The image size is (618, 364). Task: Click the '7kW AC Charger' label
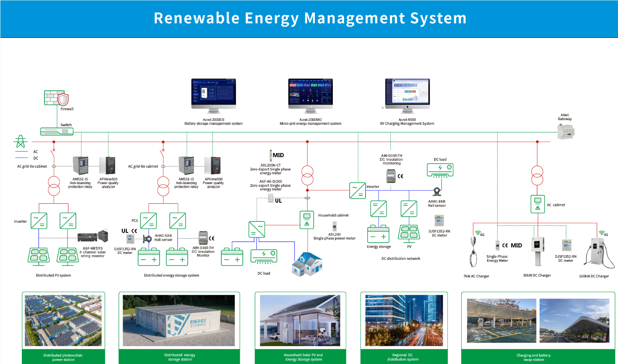476,276
